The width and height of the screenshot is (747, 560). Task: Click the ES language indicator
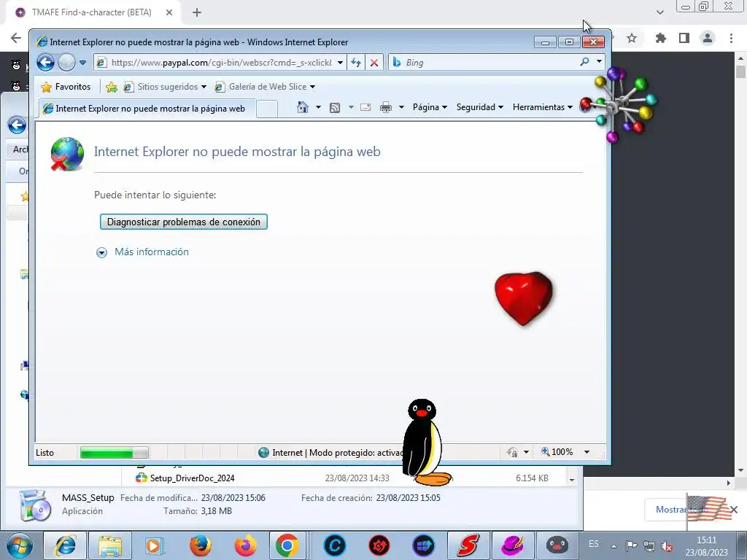[x=594, y=544]
